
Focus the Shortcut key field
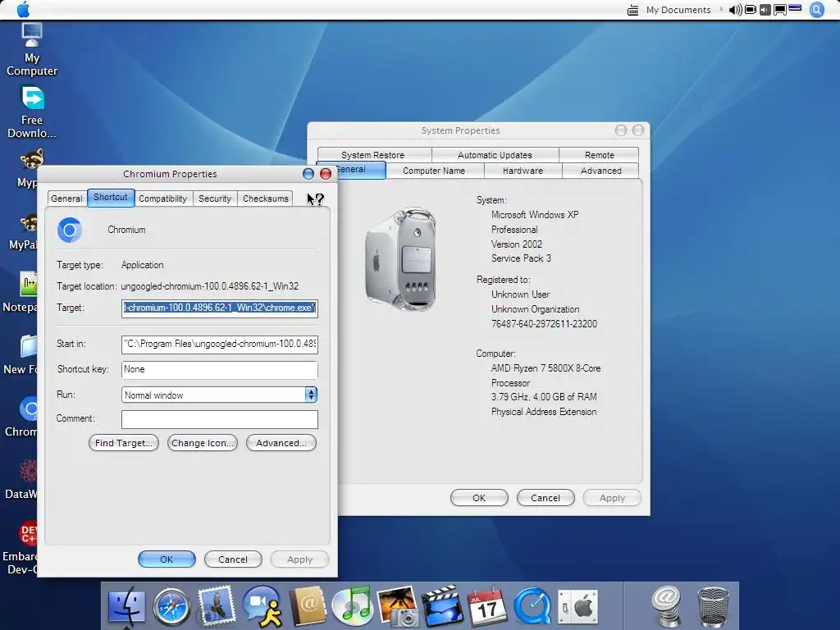coord(220,369)
